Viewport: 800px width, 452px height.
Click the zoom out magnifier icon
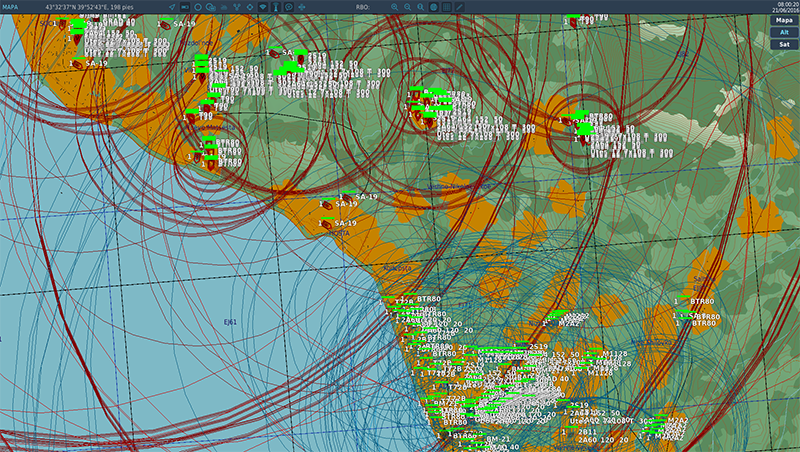(x=407, y=7)
